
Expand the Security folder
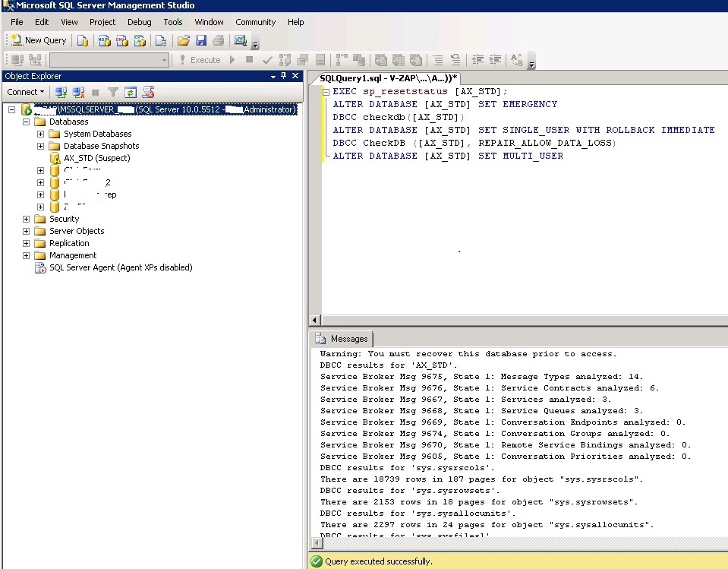[26, 219]
